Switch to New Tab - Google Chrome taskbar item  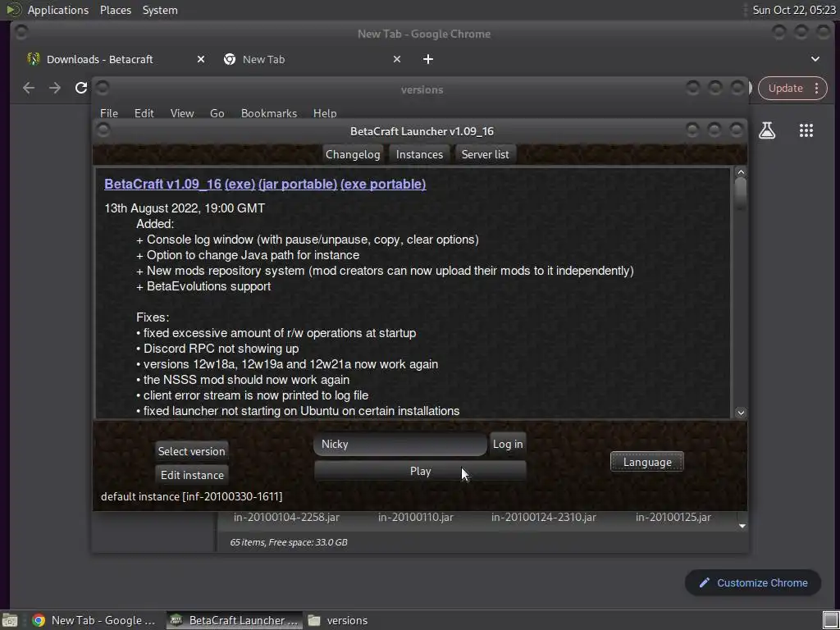click(x=94, y=620)
